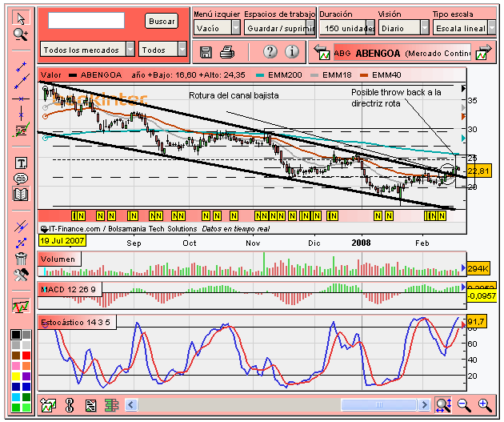The height and width of the screenshot is (422, 504).
Task: Click the scroll right arrow of timeline scrollbar
Action: [424, 404]
